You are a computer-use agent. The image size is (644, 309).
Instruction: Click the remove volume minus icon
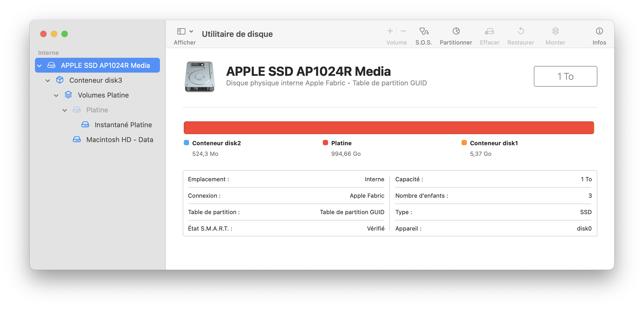point(403,31)
